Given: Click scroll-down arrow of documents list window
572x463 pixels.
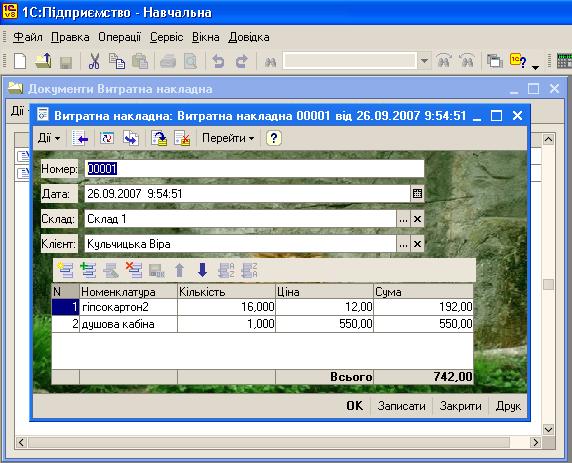Looking at the screenshot, I should pyautogui.click(x=548, y=429).
